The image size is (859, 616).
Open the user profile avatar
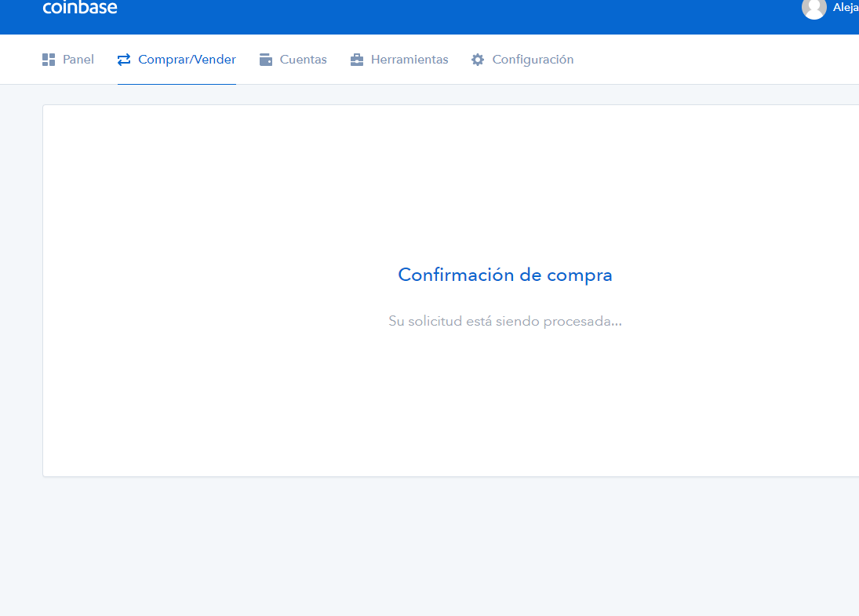(814, 8)
